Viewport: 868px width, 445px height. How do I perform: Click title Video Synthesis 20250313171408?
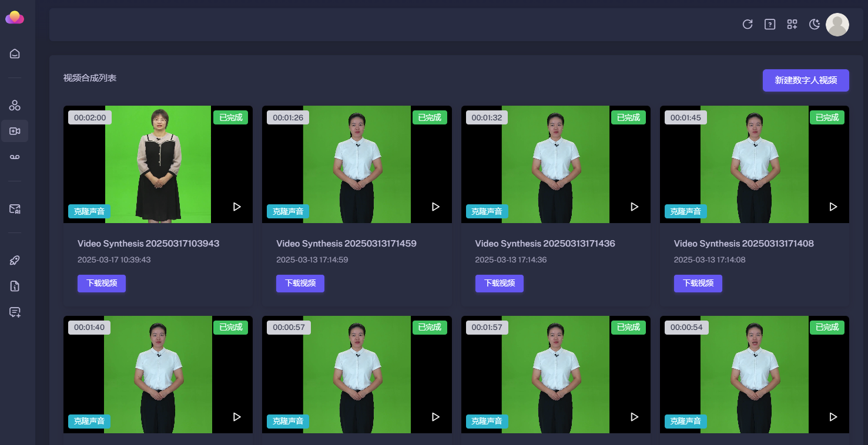click(x=744, y=243)
